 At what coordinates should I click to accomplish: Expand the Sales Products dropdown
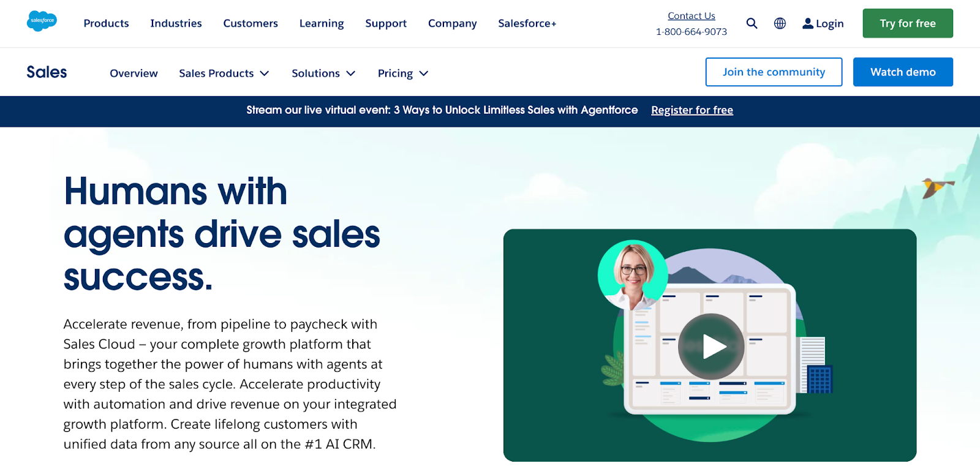pos(224,73)
